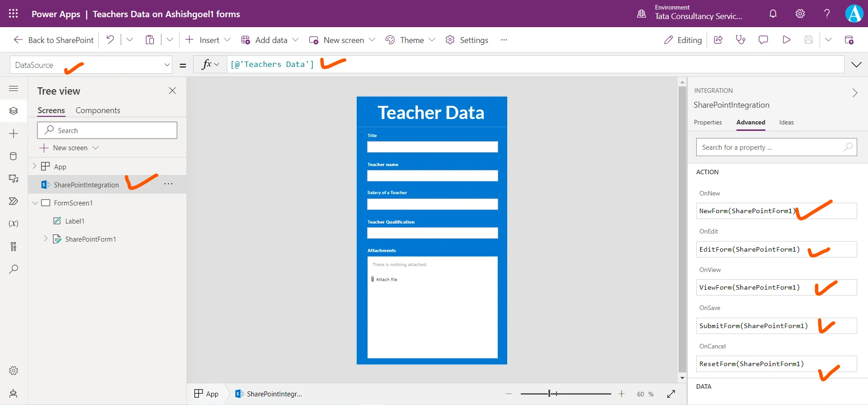
Task: Open the Media icon in left rail
Action: [14, 179]
